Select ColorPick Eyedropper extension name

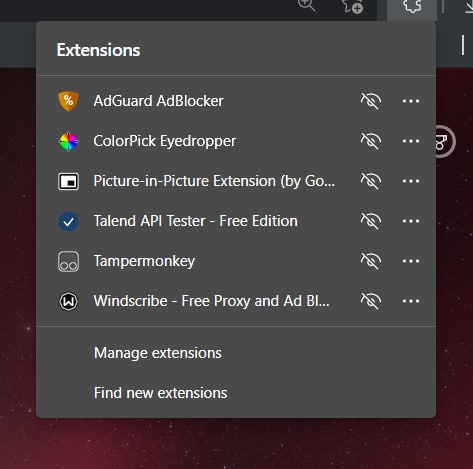(x=165, y=141)
